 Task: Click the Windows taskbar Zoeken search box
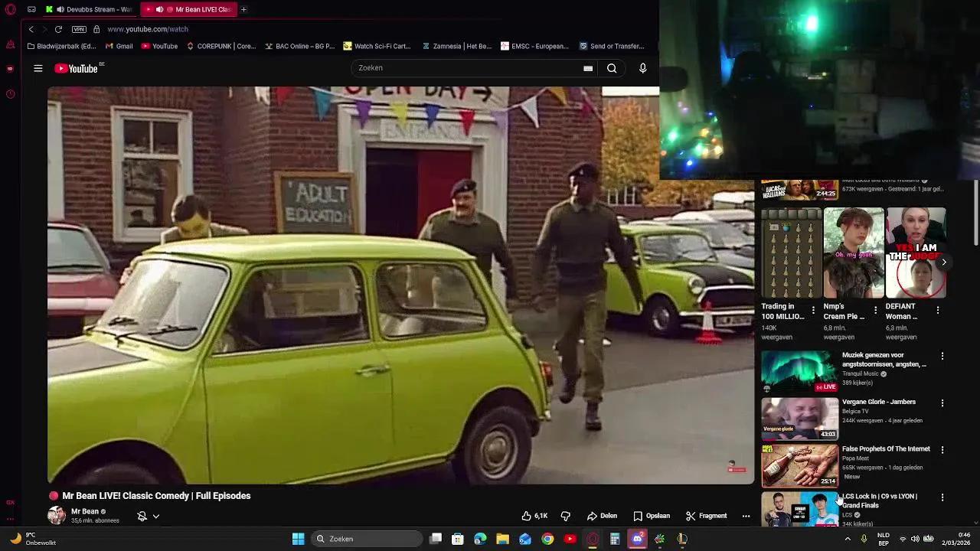coord(367,539)
